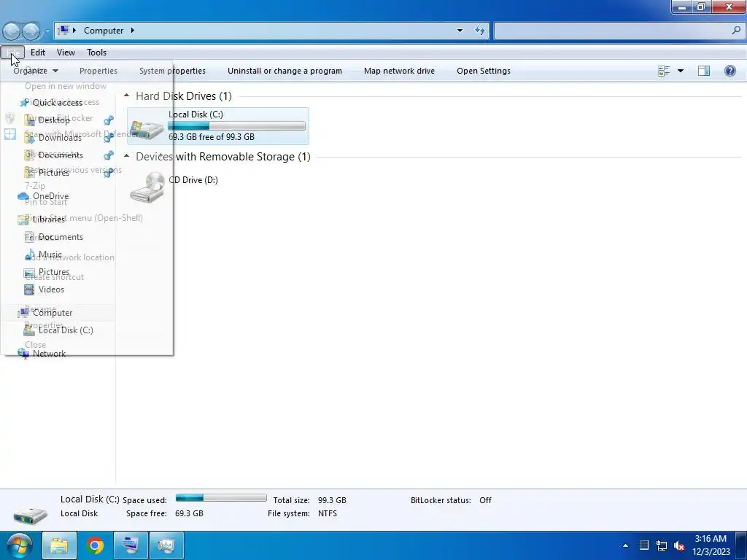Show hidden tray icons arrow
Viewport: 747px width, 560px height.
tap(625, 545)
